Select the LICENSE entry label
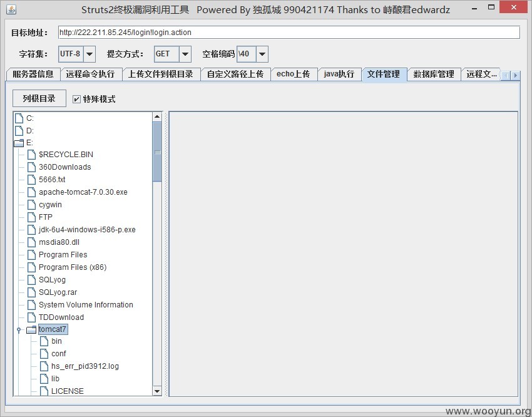Image resolution: width=532 pixels, height=417 pixels. pos(67,391)
